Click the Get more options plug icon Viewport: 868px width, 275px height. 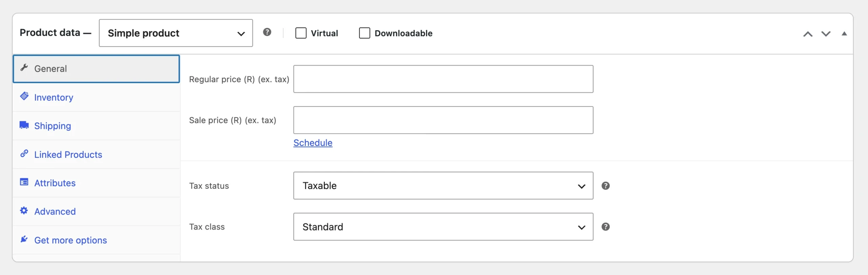coord(24,239)
